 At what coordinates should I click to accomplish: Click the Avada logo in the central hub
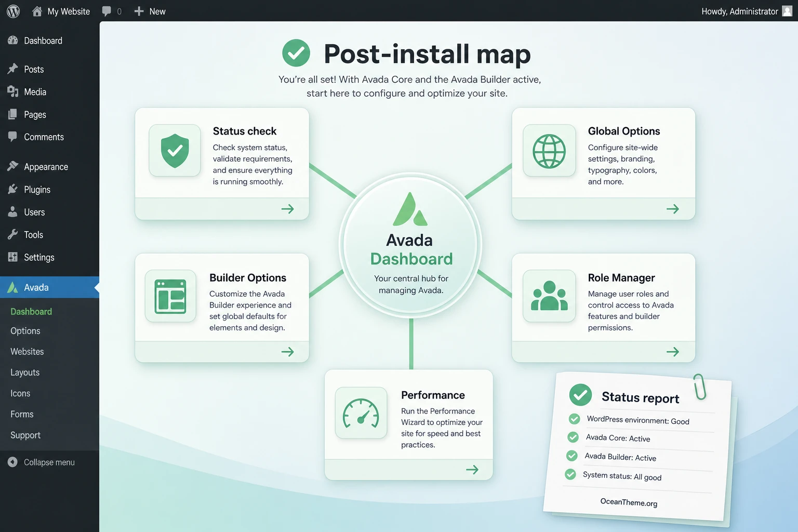pyautogui.click(x=410, y=209)
